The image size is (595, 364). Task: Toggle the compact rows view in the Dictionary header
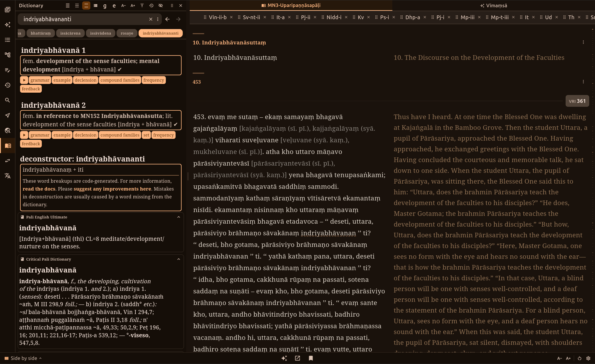click(96, 6)
